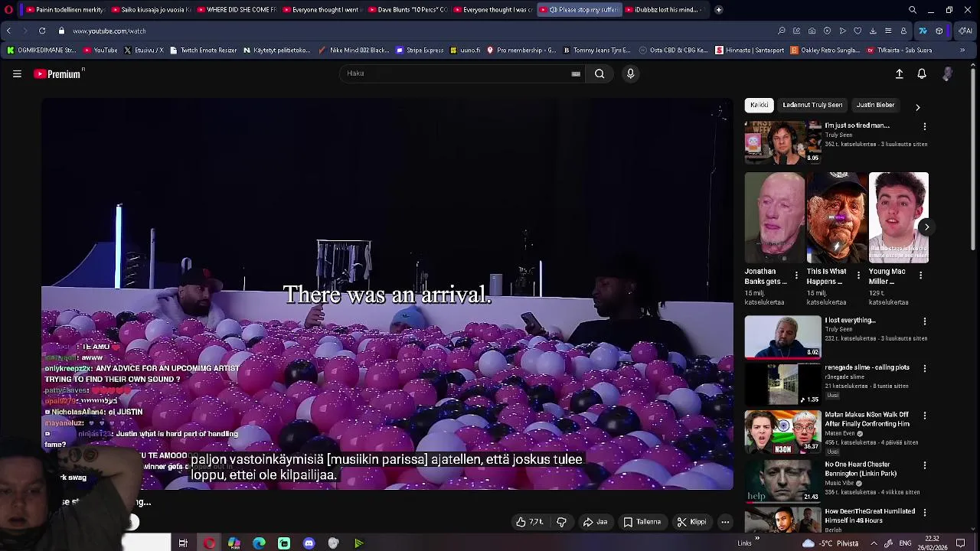Expand the bookmarks bar overflow chevron
The image size is (980, 551).
coord(962,50)
